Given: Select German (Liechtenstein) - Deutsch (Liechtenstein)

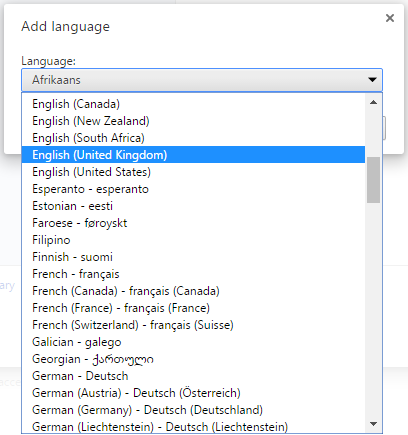Looking at the screenshot, I should [x=193, y=426].
